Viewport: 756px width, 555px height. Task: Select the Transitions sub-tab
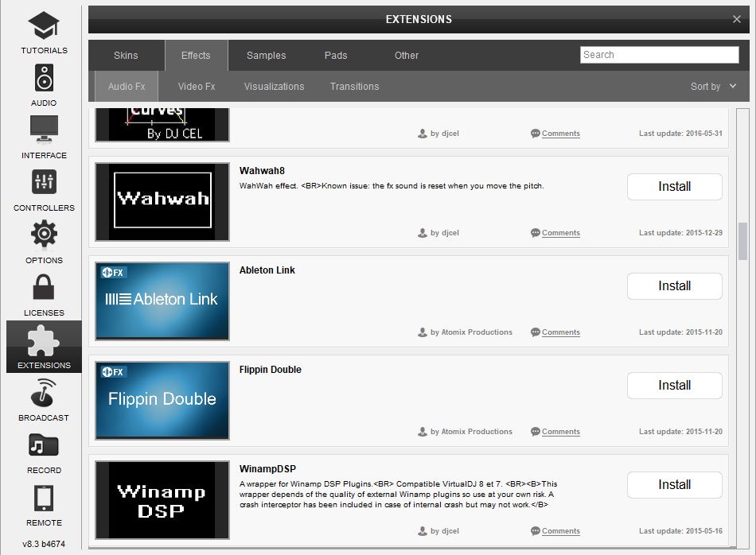pos(354,86)
